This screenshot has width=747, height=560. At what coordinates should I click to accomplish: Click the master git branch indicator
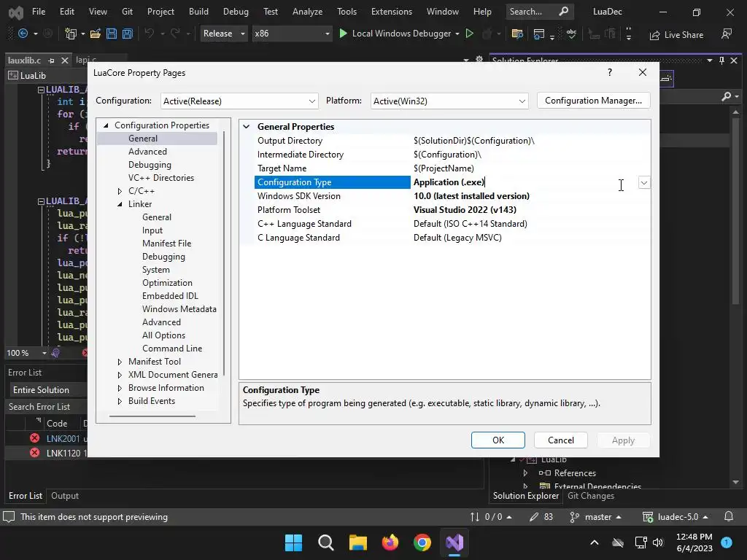[x=595, y=517]
